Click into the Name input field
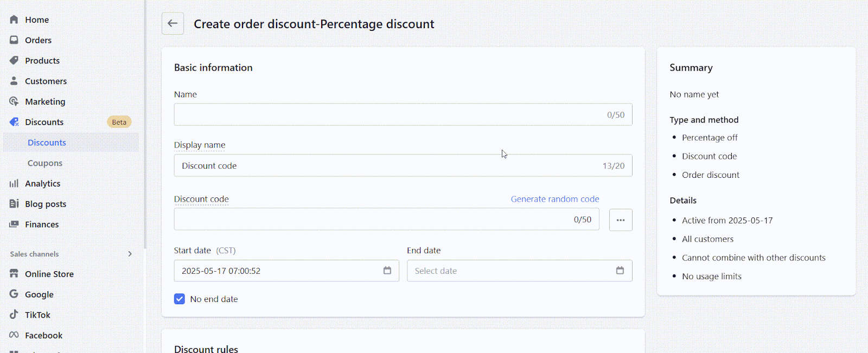Viewport: 868px width, 353px height. tap(403, 114)
